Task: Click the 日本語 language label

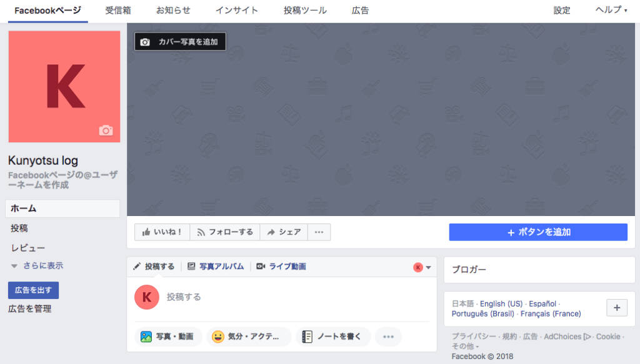Action: coord(462,303)
